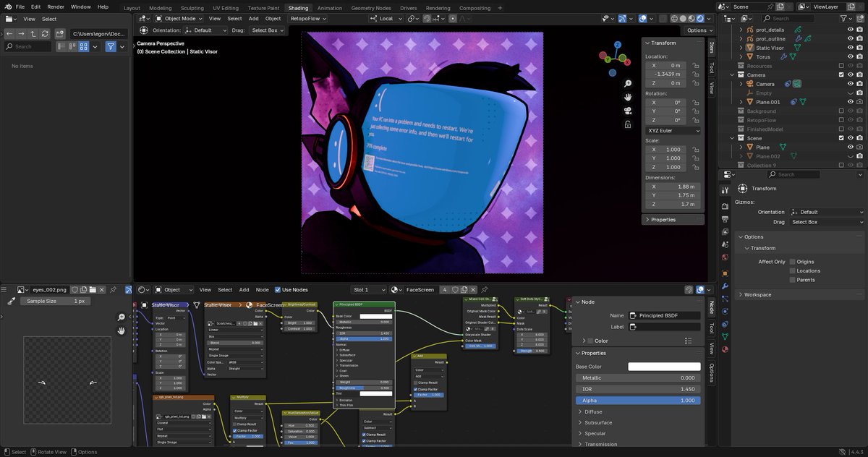The height and width of the screenshot is (457, 868).
Task: Go to parent directory in file browser
Action: [34, 33]
